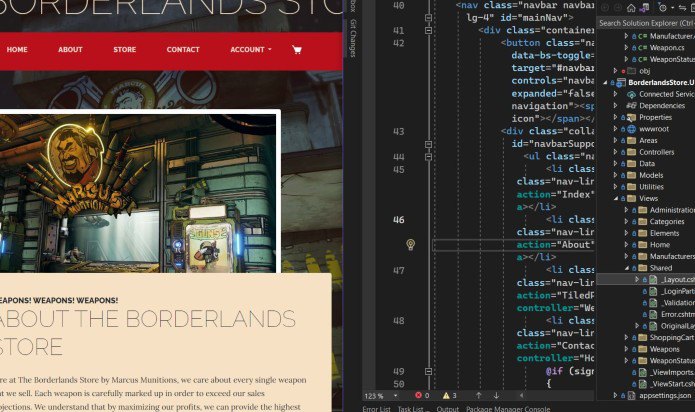
Task: Go to ABOUT in the website navbar
Action: pyautogui.click(x=70, y=50)
